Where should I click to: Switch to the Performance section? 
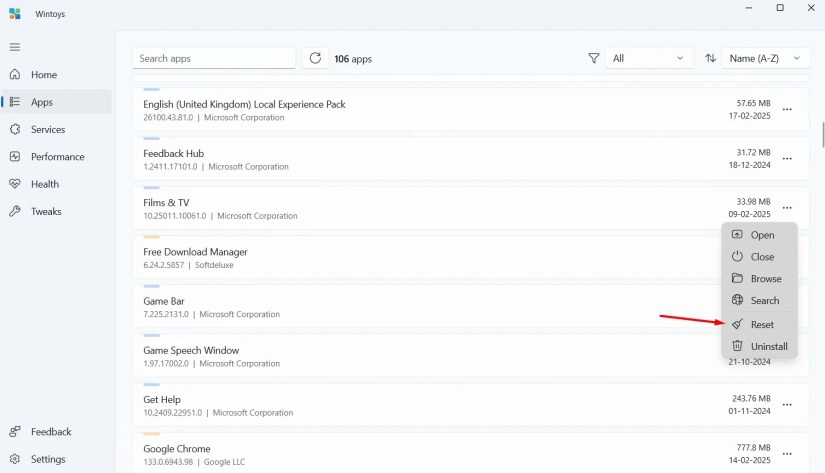click(x=57, y=157)
